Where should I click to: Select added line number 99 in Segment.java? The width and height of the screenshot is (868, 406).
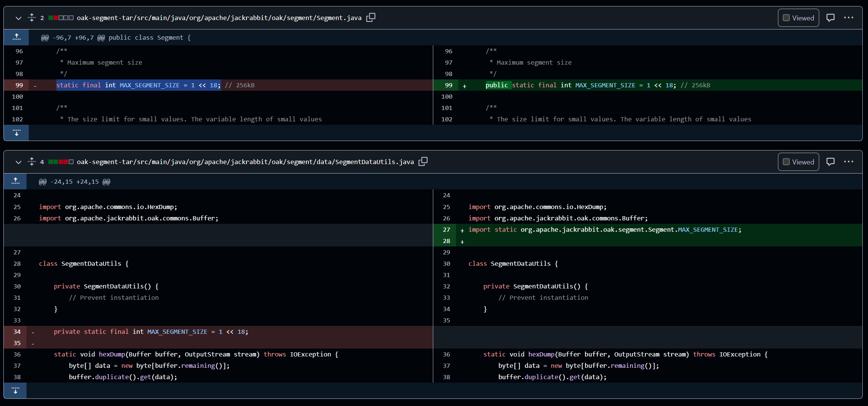click(446, 85)
